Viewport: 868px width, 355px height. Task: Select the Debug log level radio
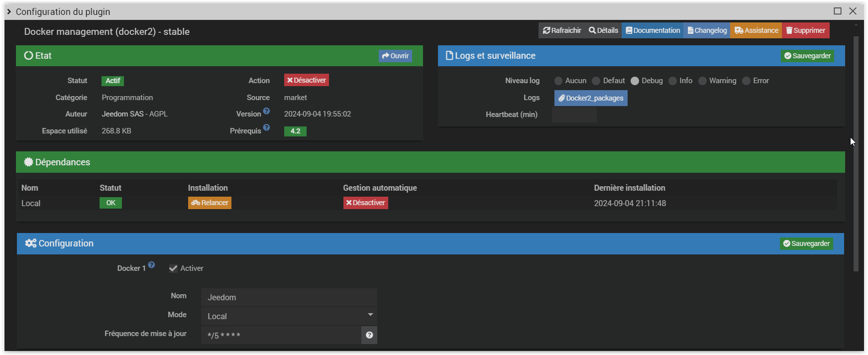(635, 81)
